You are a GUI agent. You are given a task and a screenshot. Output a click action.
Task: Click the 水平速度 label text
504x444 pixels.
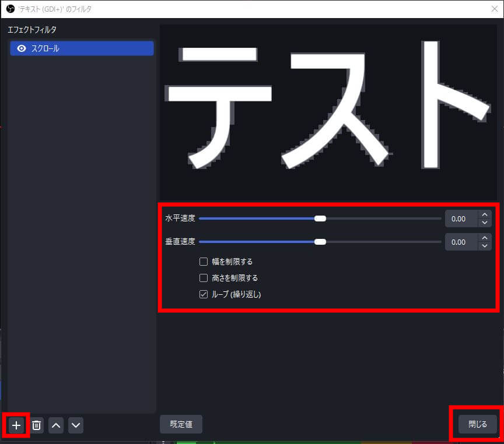(x=180, y=219)
